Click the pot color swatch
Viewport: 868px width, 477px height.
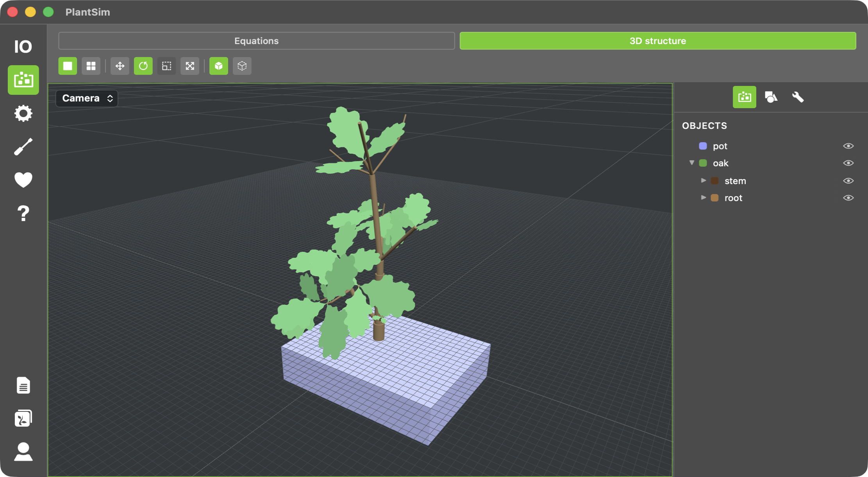(703, 146)
